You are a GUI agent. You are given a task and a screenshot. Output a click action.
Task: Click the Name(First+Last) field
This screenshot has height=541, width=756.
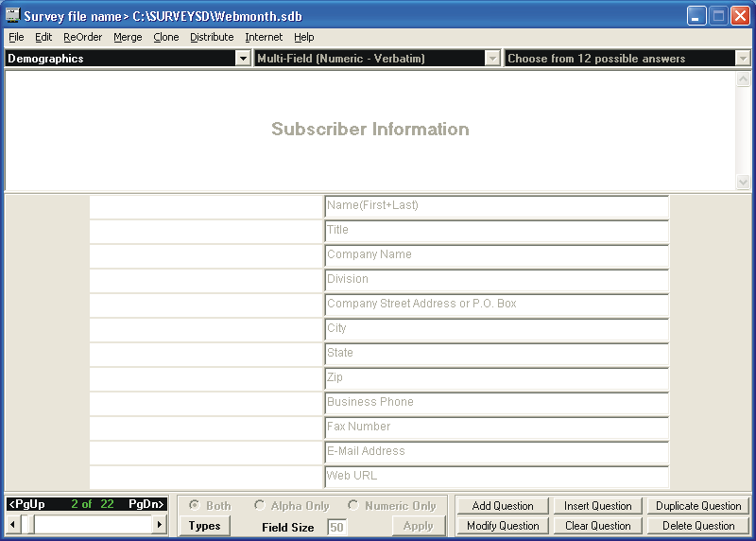point(497,207)
